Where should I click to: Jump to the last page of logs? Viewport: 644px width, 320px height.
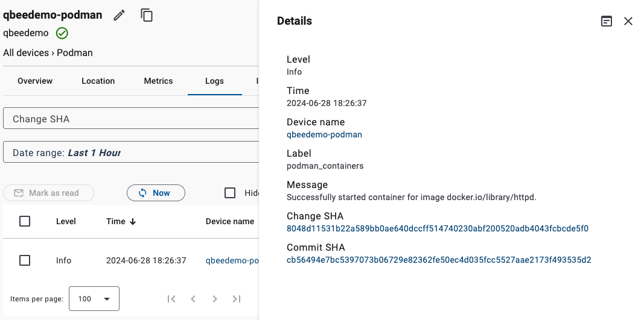pos(237,299)
